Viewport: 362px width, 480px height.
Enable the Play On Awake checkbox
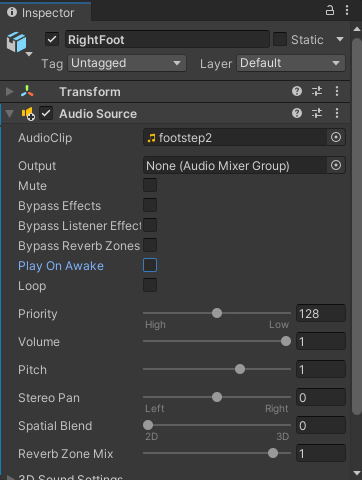[x=150, y=265]
